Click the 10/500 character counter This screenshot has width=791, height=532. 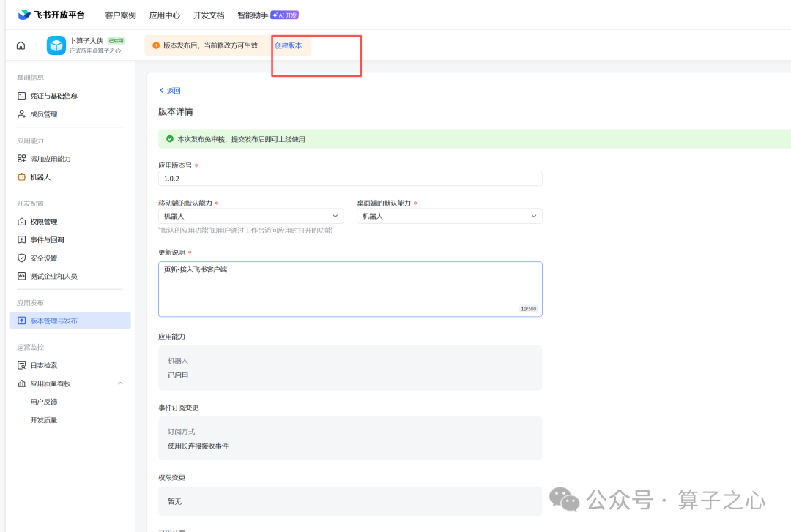(528, 309)
